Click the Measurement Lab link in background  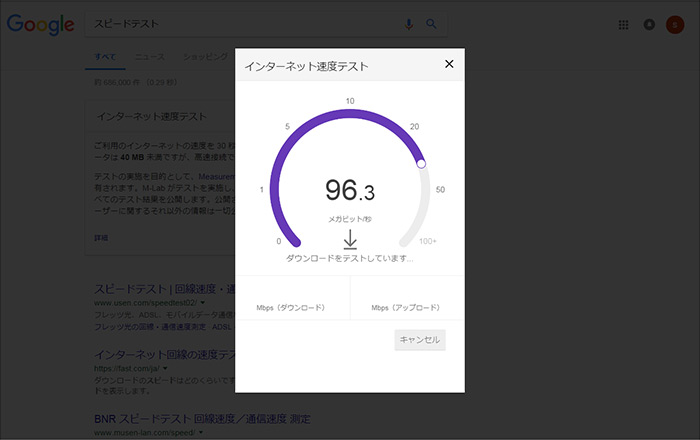(x=217, y=177)
